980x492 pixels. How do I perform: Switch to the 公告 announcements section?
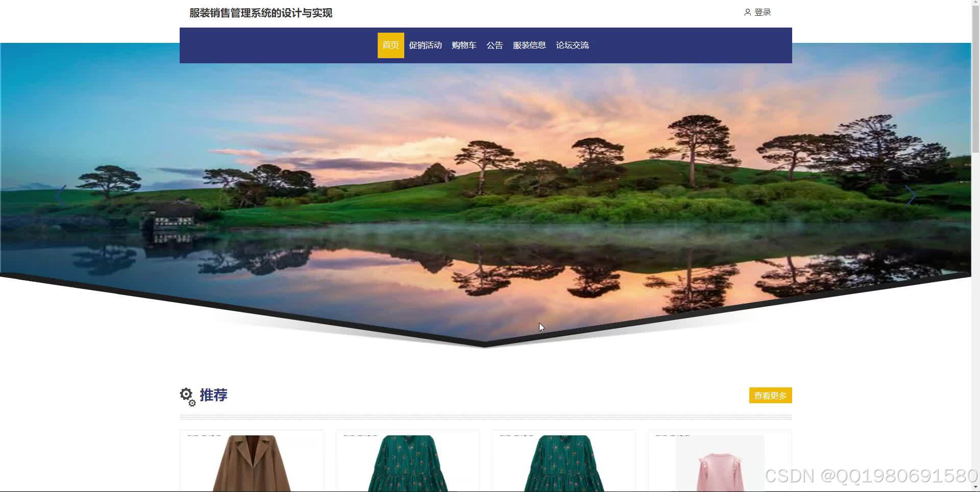tap(494, 45)
